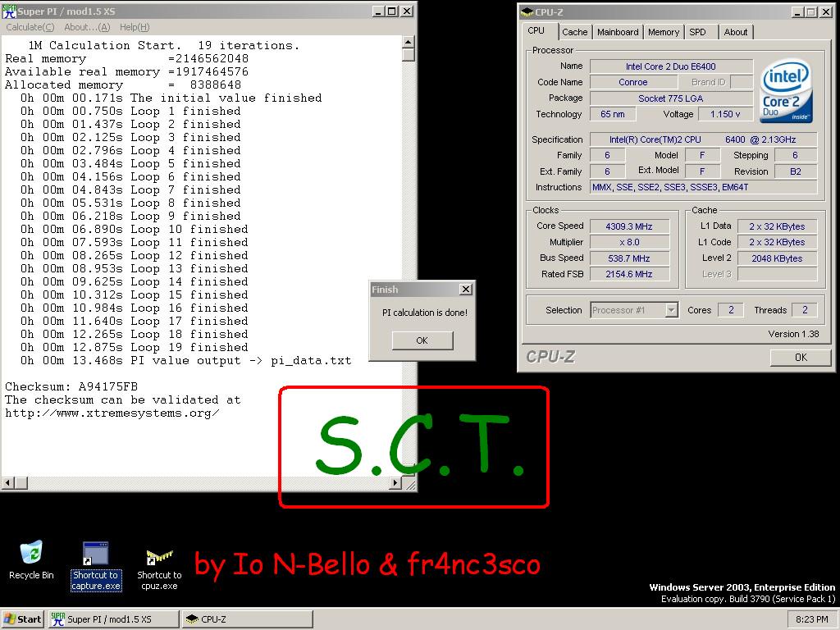Click the CPU-Z title bar chip icon
840x630 pixels.
click(527, 11)
